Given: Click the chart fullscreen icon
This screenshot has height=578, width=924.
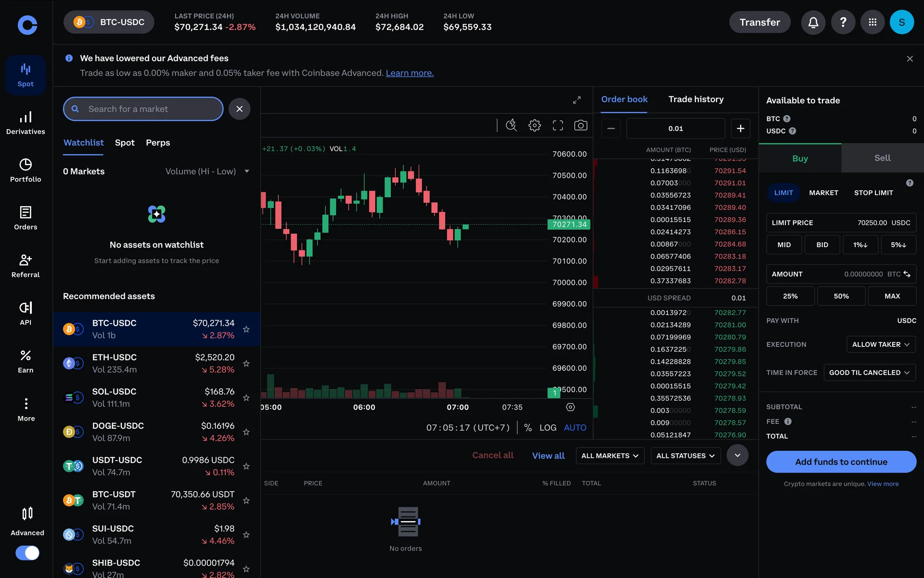Looking at the screenshot, I should (558, 126).
